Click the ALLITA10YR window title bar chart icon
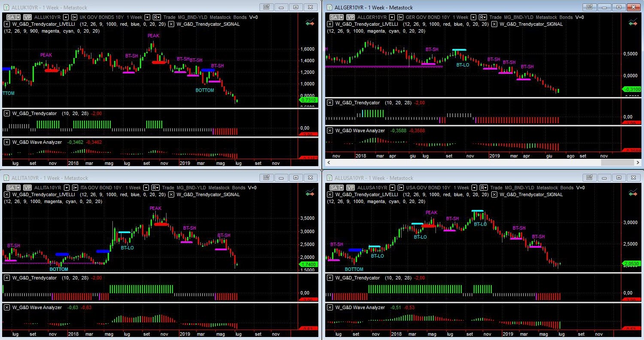This screenshot has width=644, height=340. (6, 178)
